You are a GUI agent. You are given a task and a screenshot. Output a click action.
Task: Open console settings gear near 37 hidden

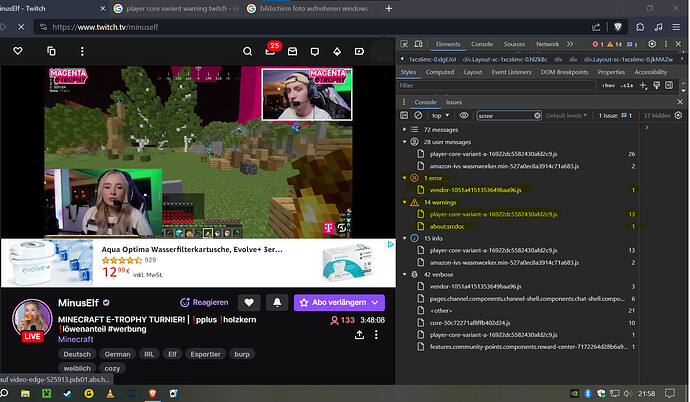point(679,115)
